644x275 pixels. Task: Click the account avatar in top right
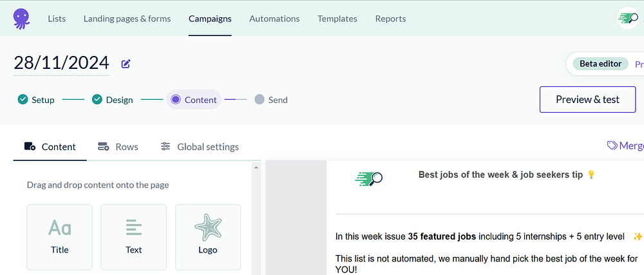point(628,19)
